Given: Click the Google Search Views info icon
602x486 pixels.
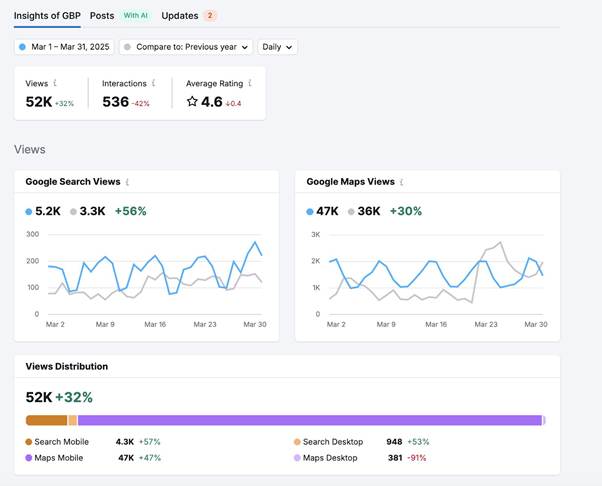Looking at the screenshot, I should [127, 182].
